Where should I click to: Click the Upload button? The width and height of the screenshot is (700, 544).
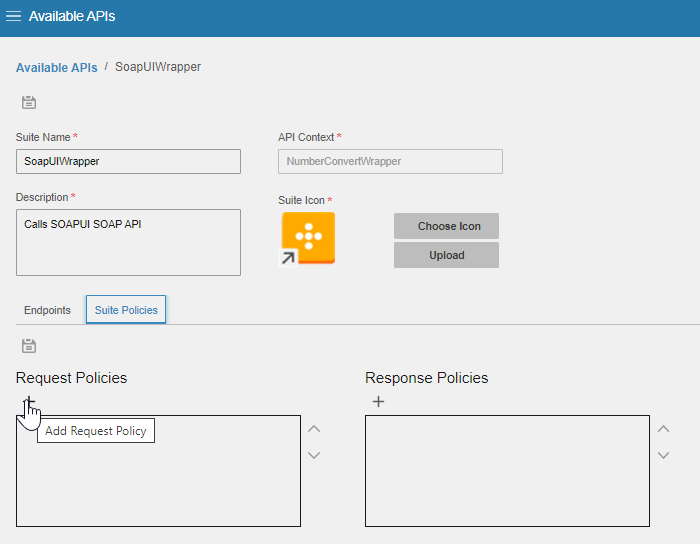[446, 255]
